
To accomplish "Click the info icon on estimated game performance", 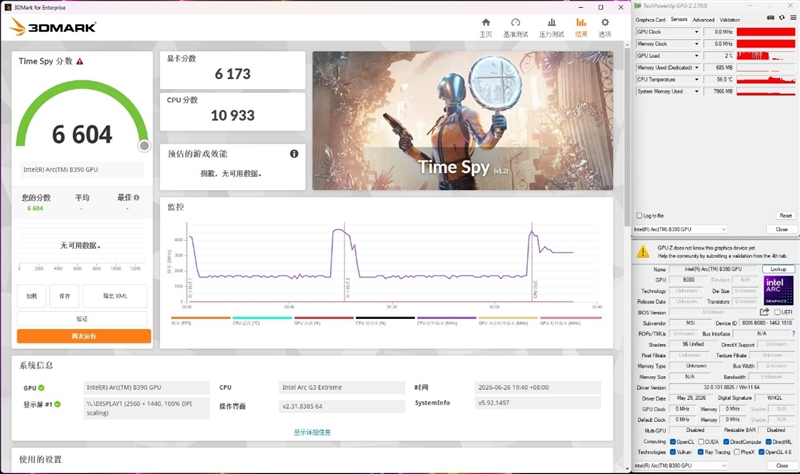I will tap(294, 154).
